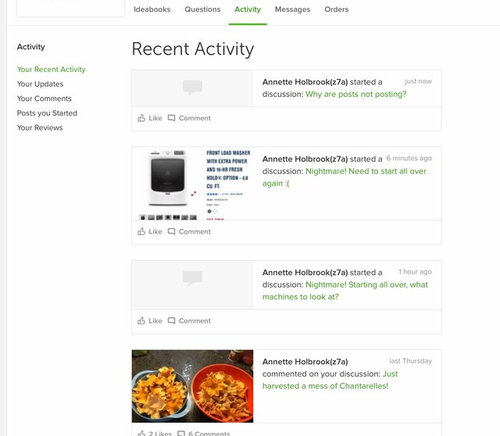Open the Ideabooks tab

(x=152, y=9)
